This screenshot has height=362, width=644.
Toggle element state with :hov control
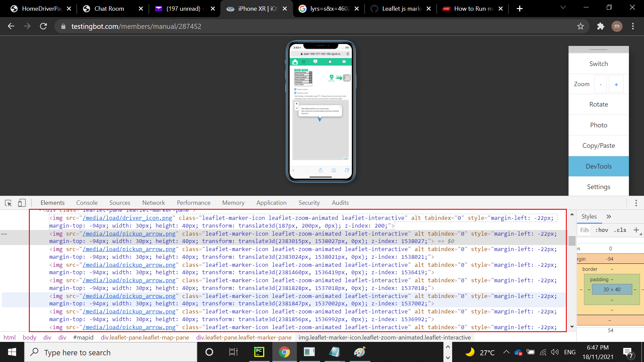[x=602, y=230]
